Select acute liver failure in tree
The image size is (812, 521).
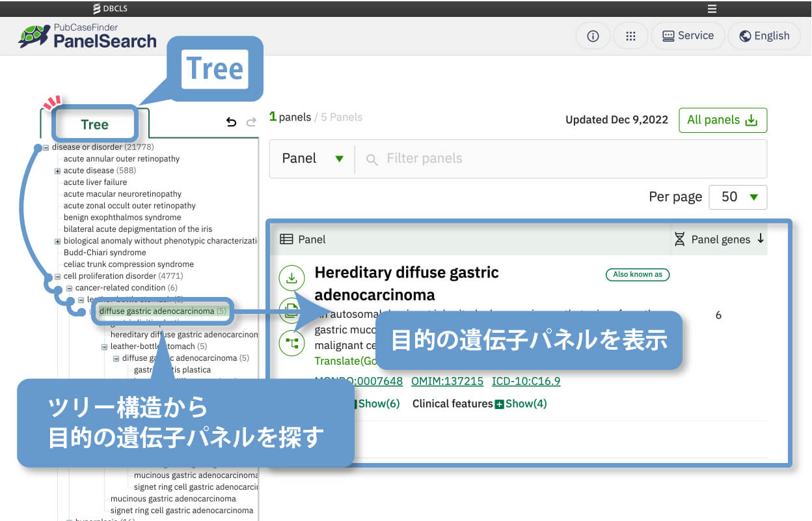[x=95, y=182]
